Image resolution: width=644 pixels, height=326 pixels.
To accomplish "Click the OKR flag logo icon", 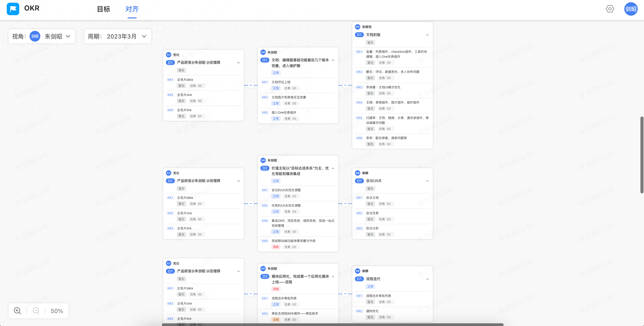I will click(x=13, y=9).
